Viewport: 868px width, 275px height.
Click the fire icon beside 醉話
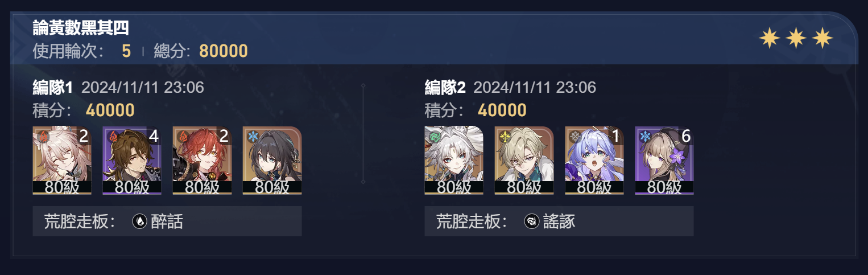(x=140, y=221)
